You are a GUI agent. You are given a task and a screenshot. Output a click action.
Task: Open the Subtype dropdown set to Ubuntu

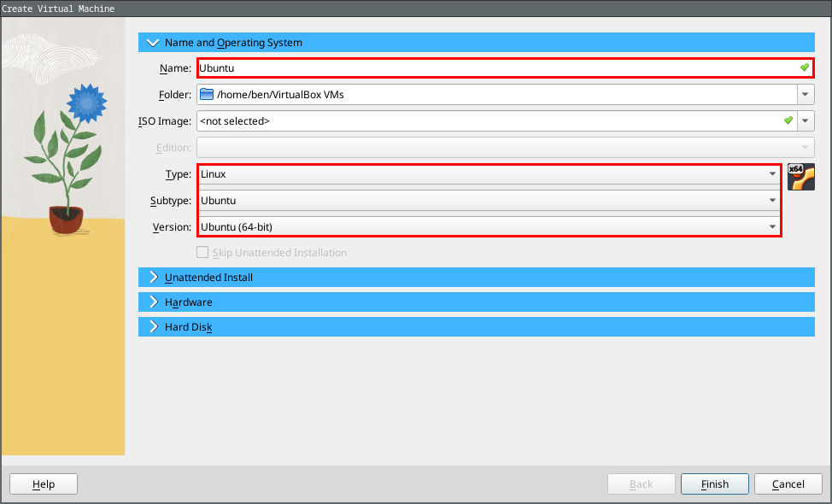(x=489, y=201)
